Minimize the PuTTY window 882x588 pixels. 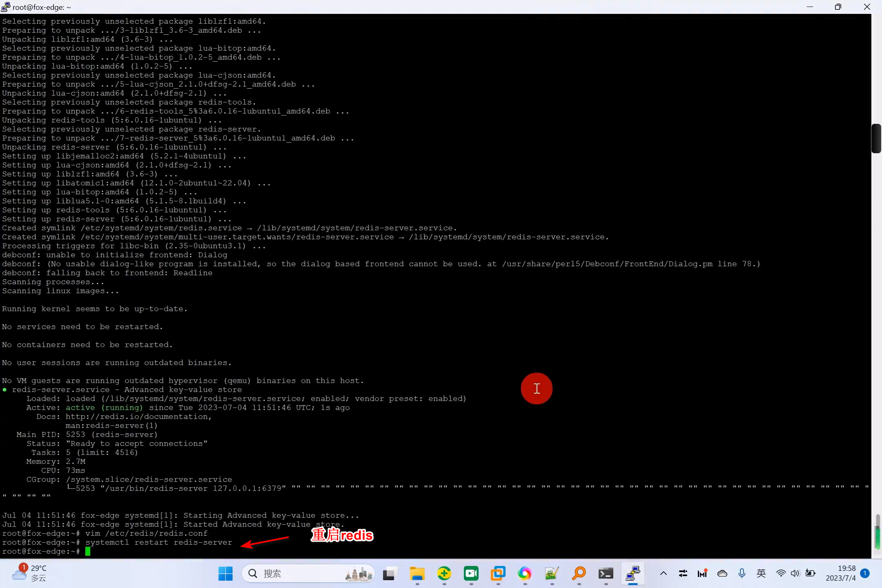click(810, 7)
